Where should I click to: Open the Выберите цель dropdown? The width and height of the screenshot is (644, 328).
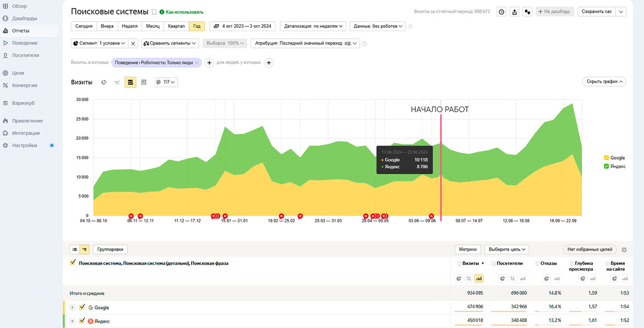coord(507,249)
